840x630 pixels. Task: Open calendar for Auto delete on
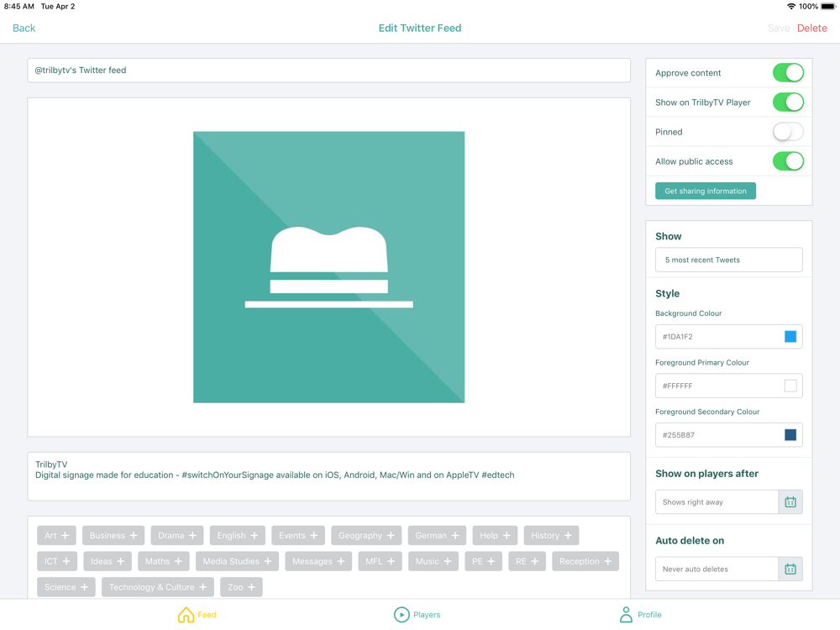point(790,569)
